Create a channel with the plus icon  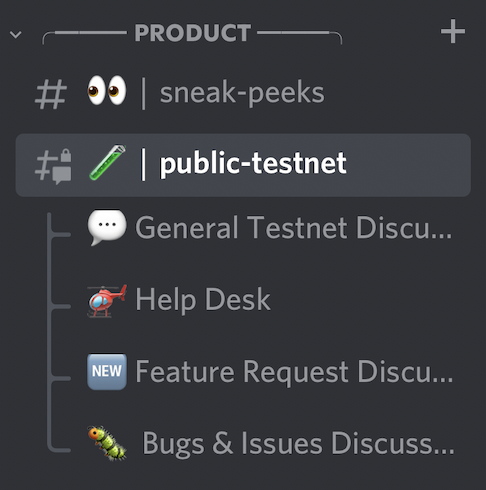(453, 31)
